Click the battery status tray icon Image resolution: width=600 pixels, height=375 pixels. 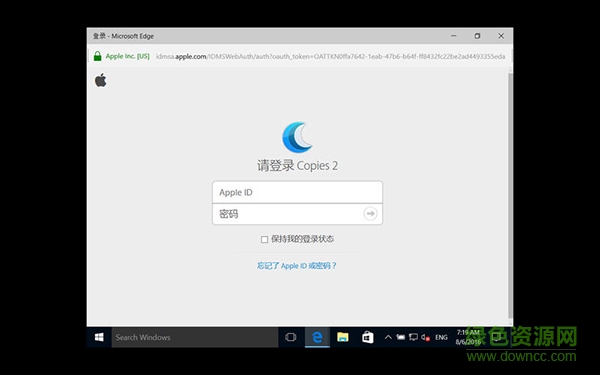pyautogui.click(x=401, y=337)
